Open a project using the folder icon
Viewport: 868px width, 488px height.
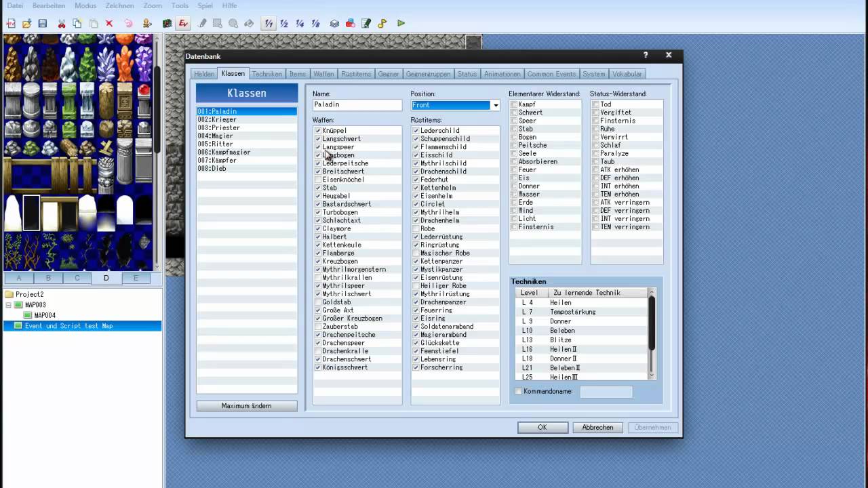click(26, 23)
